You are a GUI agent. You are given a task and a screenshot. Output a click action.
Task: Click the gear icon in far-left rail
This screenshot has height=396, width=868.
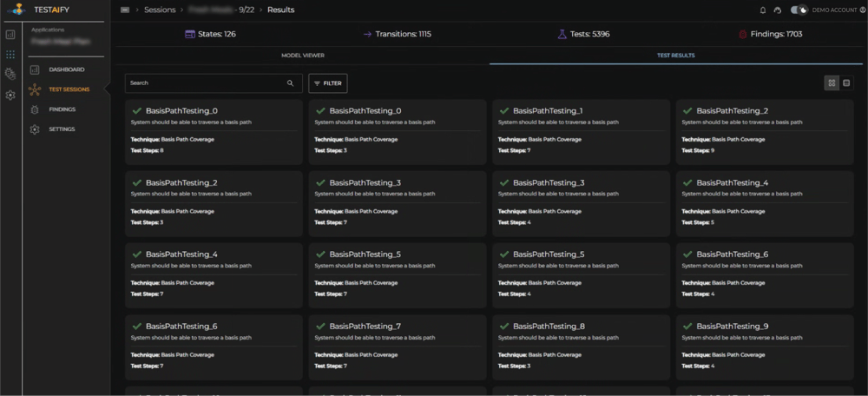click(10, 96)
